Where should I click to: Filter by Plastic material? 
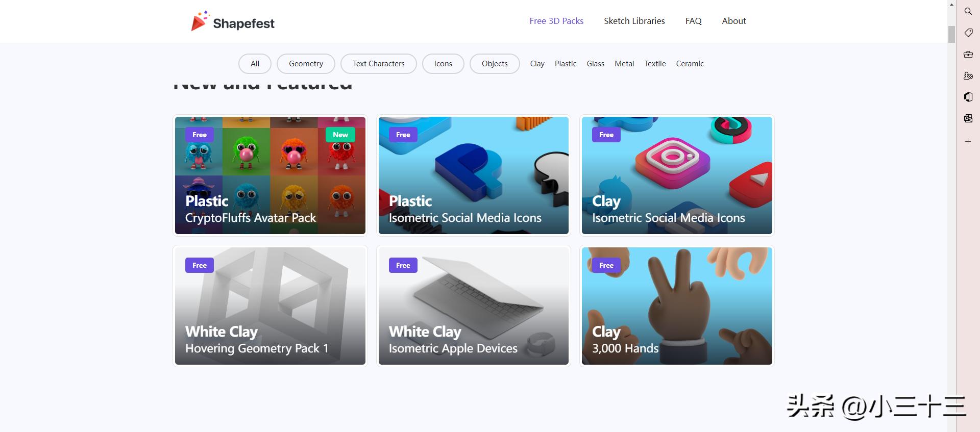[566, 64]
